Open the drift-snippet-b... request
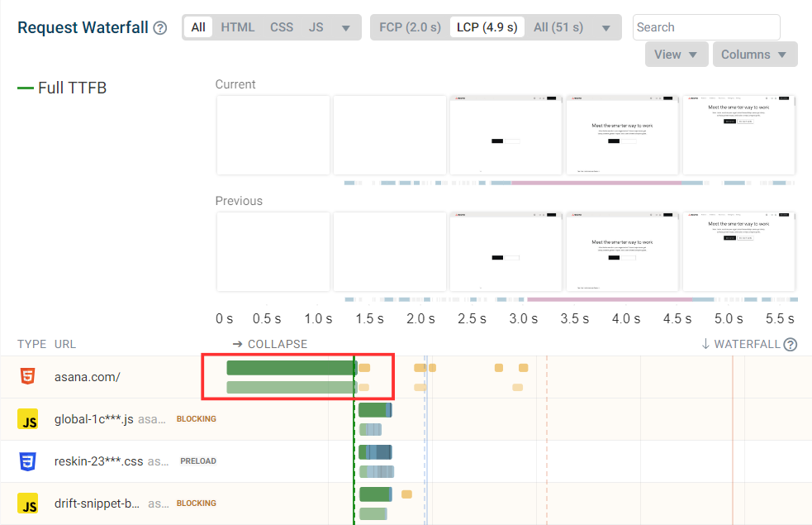The height and width of the screenshot is (525, 812). click(97, 504)
